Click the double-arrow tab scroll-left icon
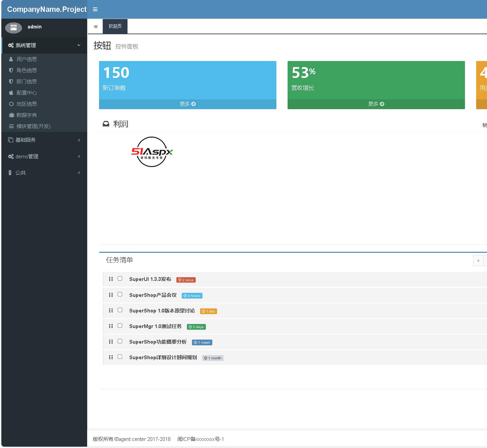Screen dimensions: 487x448 [96, 26]
